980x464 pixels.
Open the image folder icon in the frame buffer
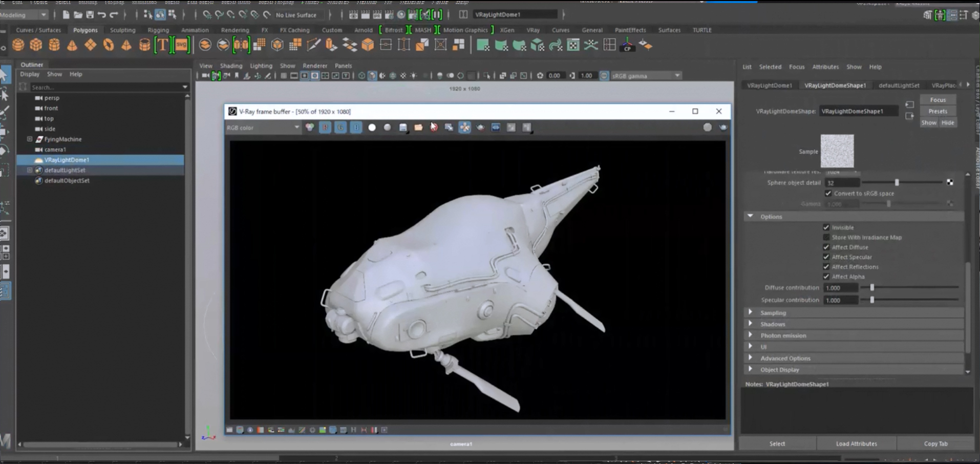[x=419, y=128]
